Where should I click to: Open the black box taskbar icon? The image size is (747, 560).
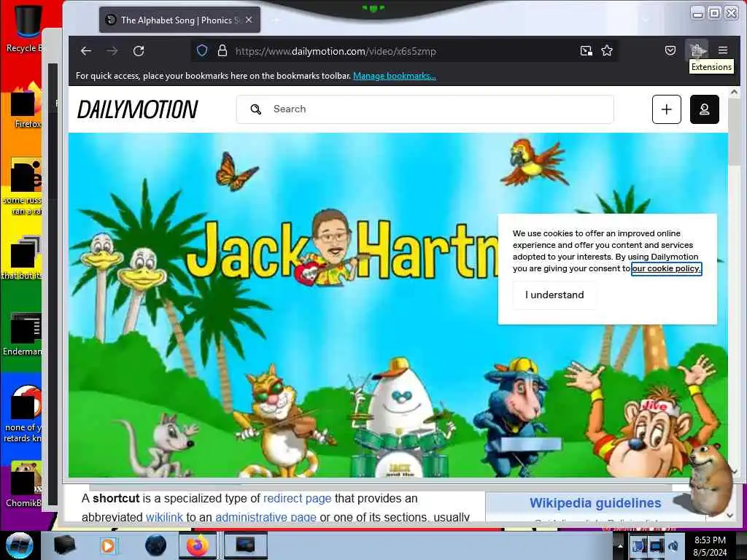pos(65,545)
